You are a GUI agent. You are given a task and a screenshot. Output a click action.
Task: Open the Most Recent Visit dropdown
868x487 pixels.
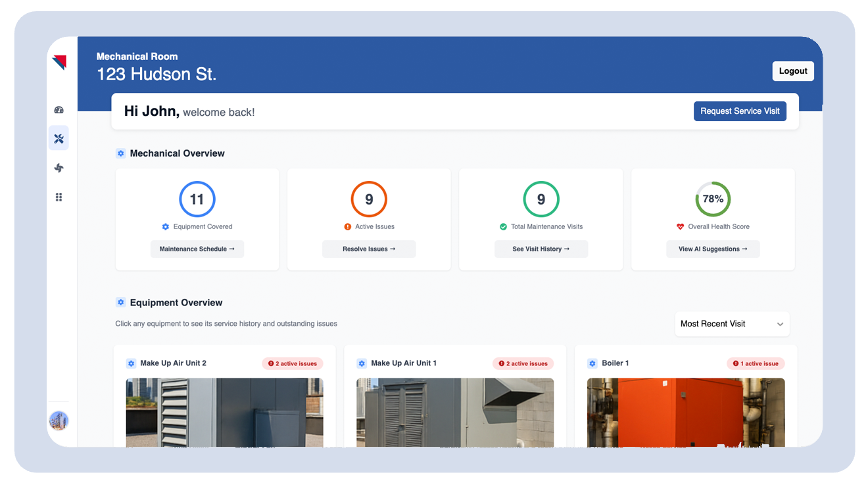tap(732, 324)
